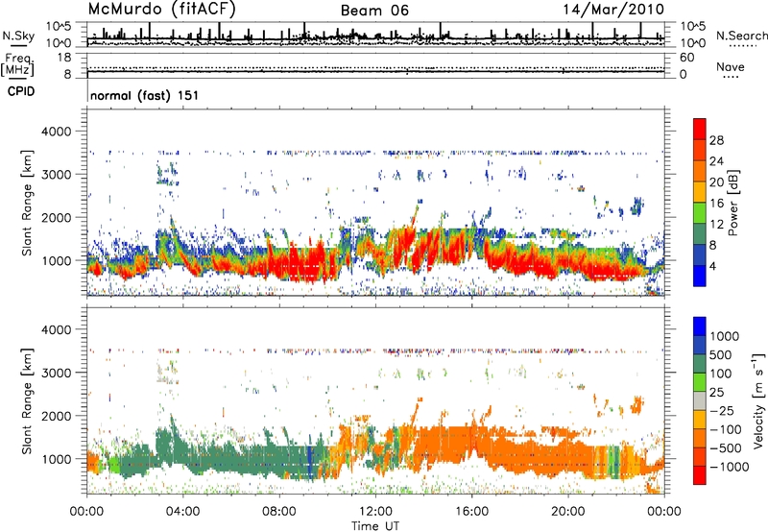Click the "04:00" time axis tick label
The height and width of the screenshot is (532, 768).
click(182, 511)
